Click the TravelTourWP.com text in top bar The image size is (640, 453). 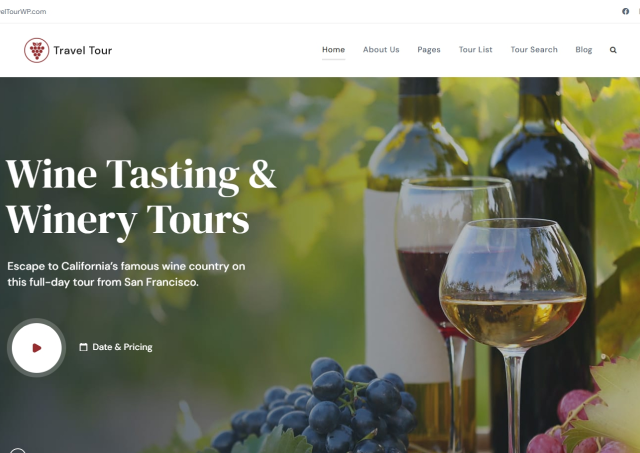tap(23, 11)
